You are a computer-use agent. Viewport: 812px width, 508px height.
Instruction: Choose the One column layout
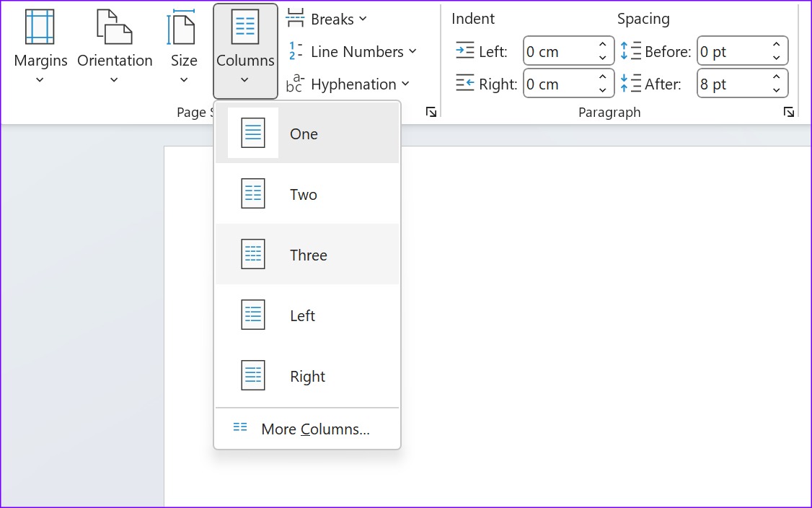click(x=307, y=133)
